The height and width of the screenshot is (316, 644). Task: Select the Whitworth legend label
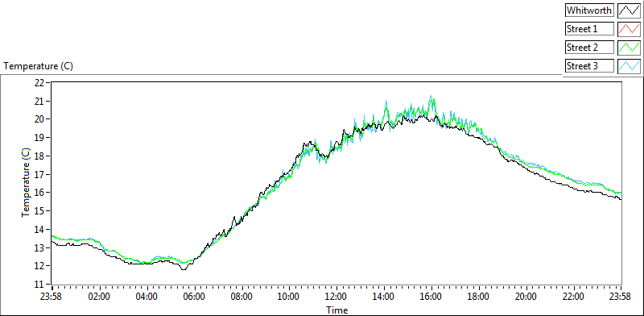(x=589, y=10)
